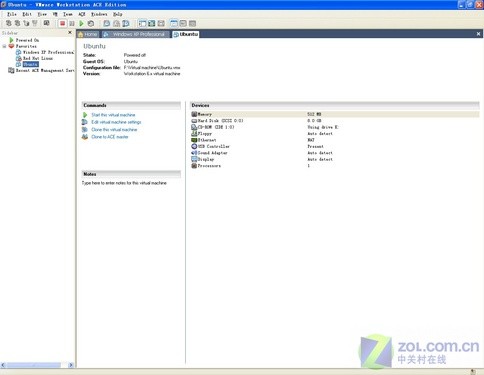The width and height of the screenshot is (484, 375).
Task: Select the Hard Disk (SCSI 0:0) device row
Action: 335,121
